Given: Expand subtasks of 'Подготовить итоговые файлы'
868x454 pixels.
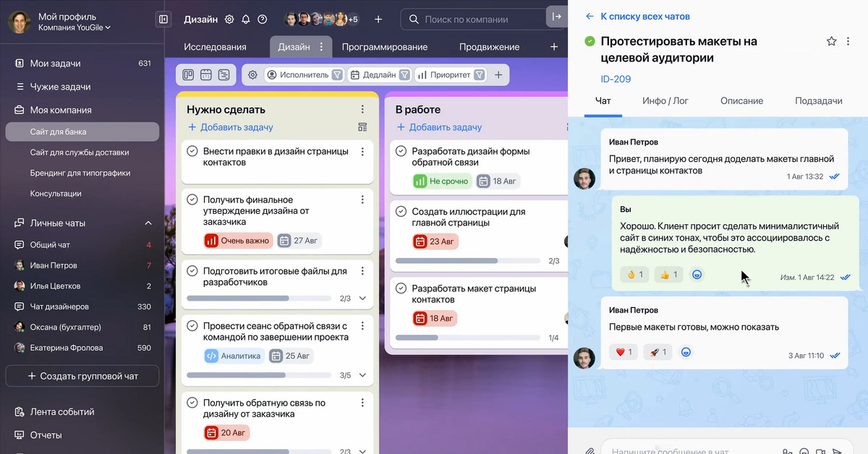Looking at the screenshot, I should pos(362,298).
